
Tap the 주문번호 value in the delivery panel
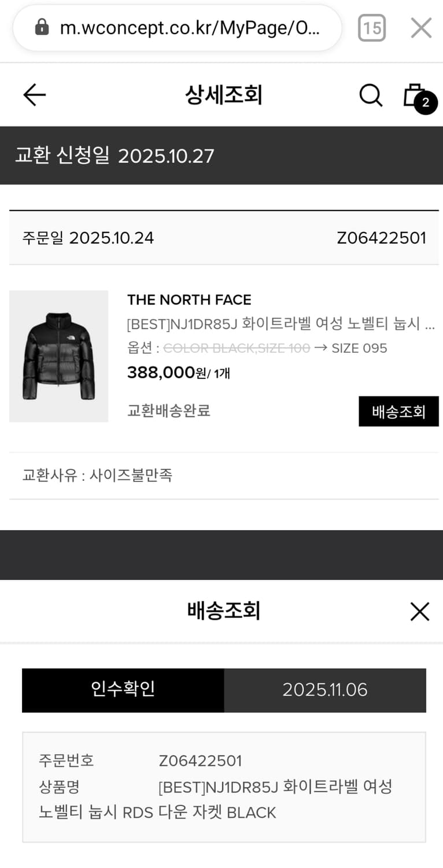pos(200,760)
